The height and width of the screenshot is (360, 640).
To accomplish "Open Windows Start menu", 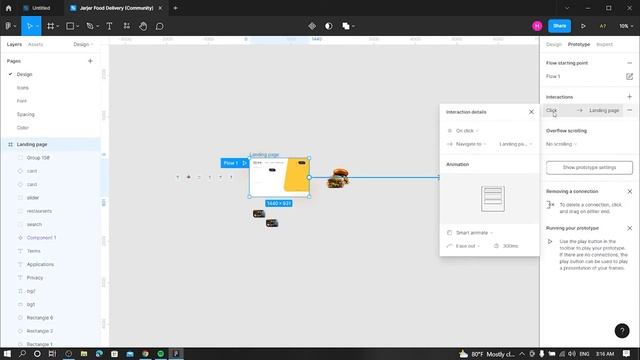I will click(x=7, y=354).
